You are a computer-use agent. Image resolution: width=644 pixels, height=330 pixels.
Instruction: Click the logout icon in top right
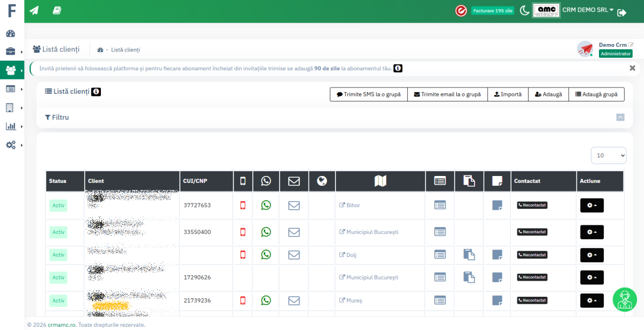tap(622, 13)
